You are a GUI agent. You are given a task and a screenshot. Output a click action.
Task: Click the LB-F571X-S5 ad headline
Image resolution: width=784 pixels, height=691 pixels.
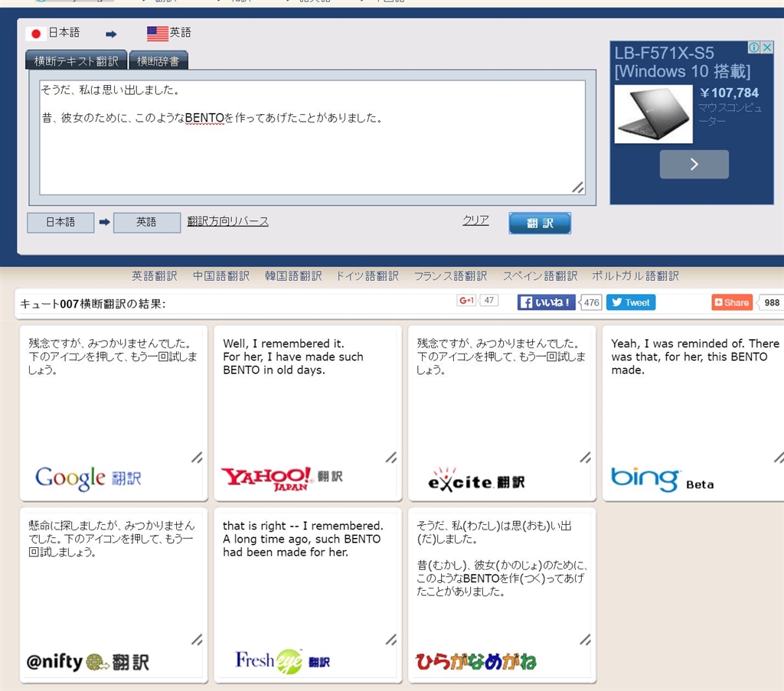pos(664,53)
